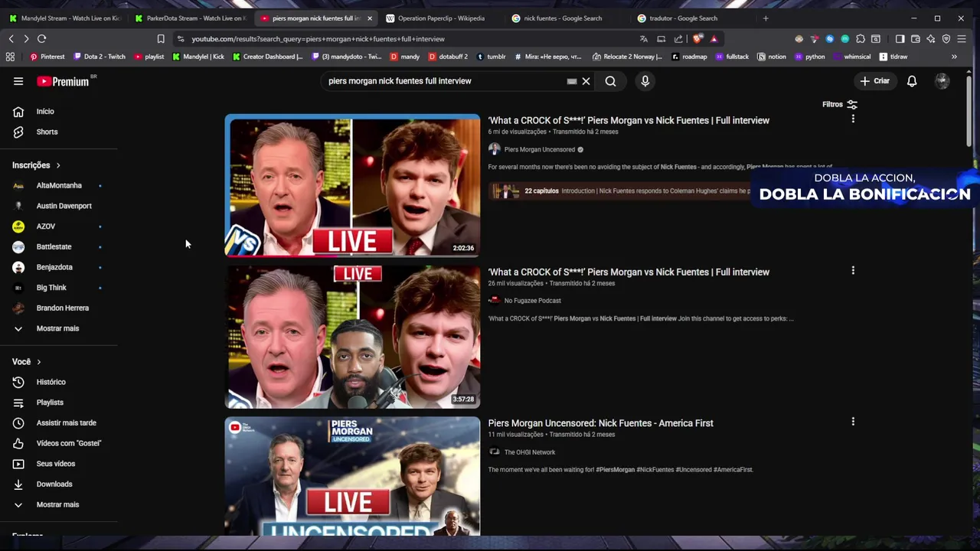Reload the page in browser toolbar
980x551 pixels.
point(41,38)
